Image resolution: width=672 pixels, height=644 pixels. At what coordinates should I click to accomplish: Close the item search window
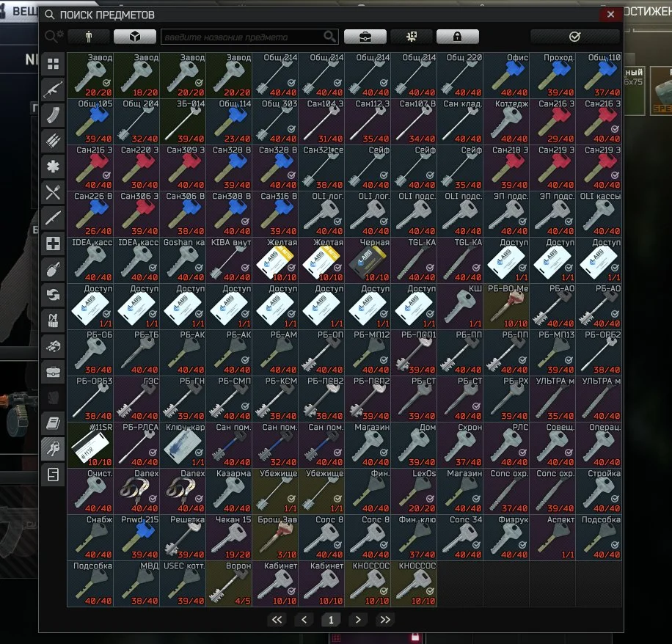[x=610, y=15]
